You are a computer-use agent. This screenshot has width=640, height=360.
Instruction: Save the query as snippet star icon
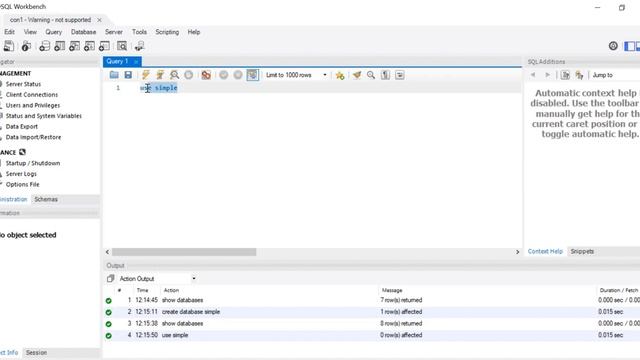tap(340, 75)
